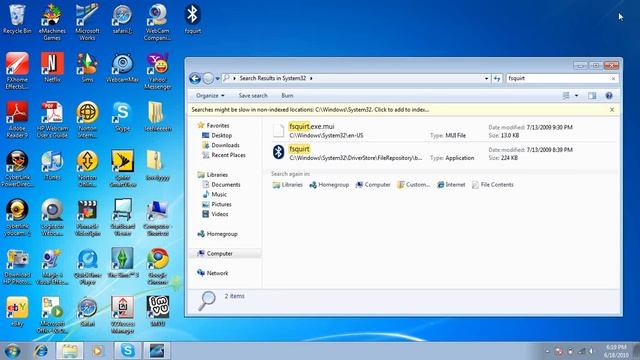The image size is (640, 360).
Task: Expand the view options dropdown arrow
Action: (x=576, y=96)
